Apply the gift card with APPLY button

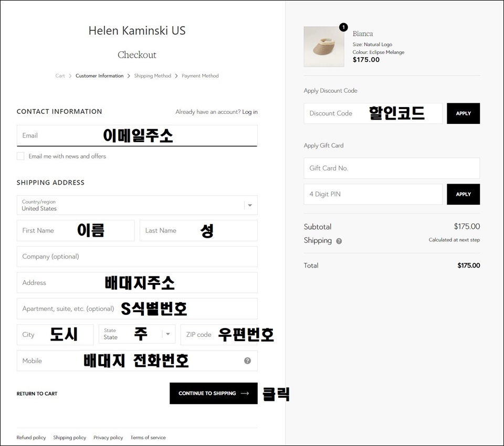[463, 194]
